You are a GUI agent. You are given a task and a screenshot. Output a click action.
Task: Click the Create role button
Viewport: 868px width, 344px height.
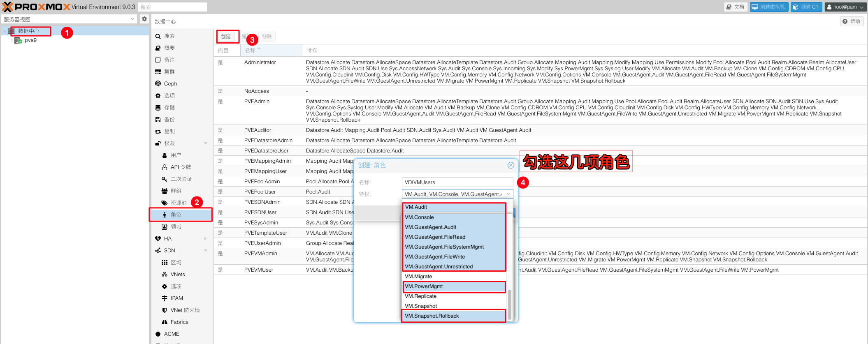point(226,37)
